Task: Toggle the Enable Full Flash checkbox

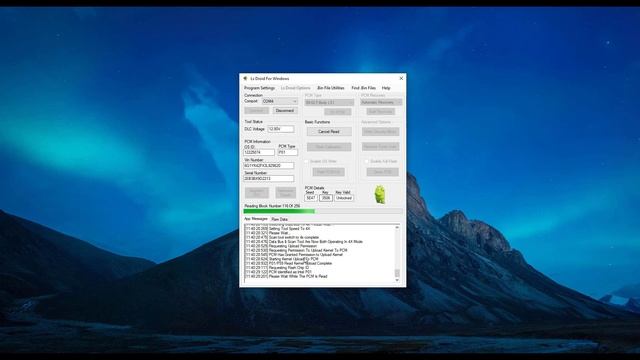Action: pyautogui.click(x=367, y=162)
